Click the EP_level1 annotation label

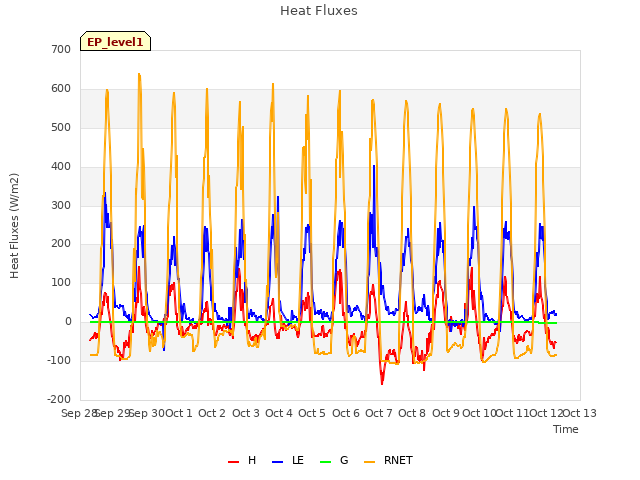116,42
